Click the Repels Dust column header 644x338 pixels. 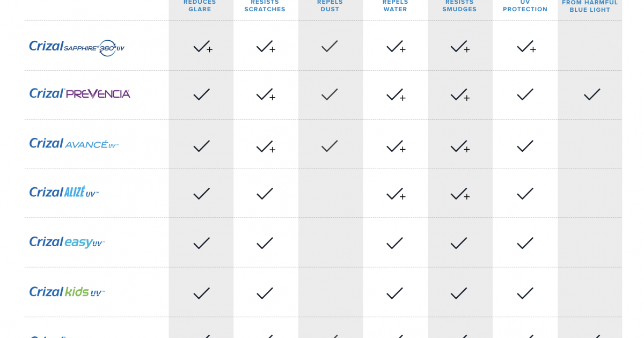[330, 6]
